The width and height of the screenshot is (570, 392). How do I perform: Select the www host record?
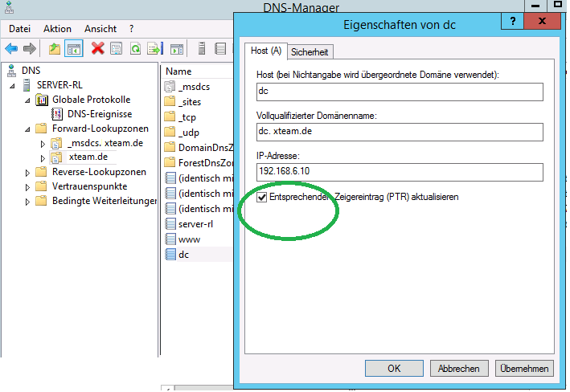[x=189, y=239]
